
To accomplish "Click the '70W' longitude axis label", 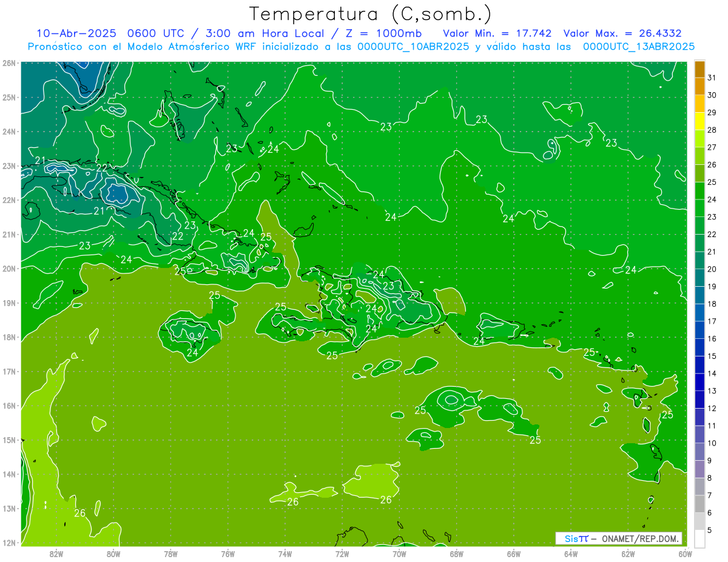I will coord(399,554).
